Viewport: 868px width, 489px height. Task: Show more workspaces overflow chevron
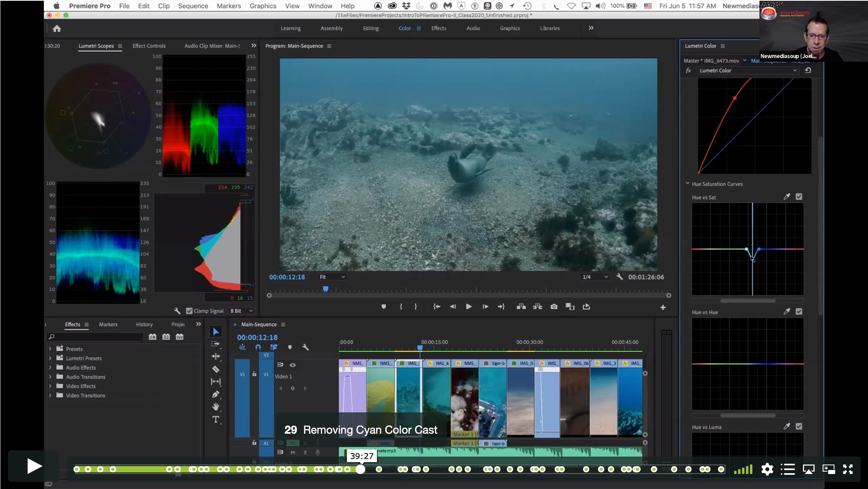[591, 28]
